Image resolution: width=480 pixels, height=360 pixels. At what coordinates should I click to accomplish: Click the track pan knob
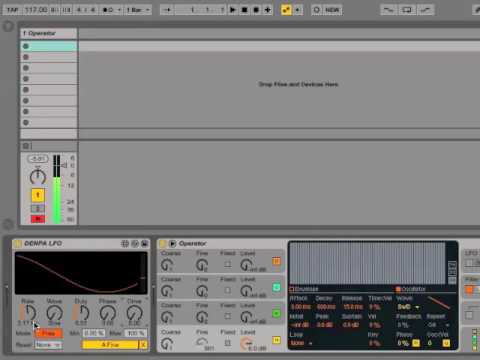[x=38, y=177]
